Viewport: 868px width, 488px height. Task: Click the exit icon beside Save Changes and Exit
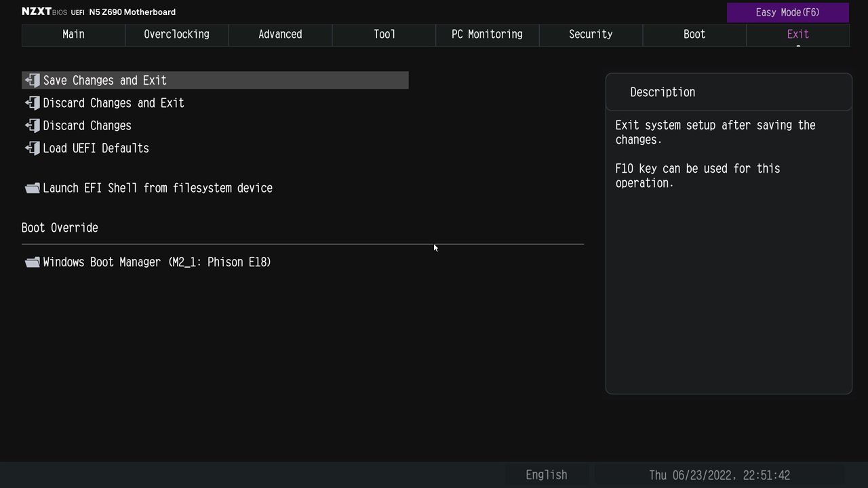point(33,80)
